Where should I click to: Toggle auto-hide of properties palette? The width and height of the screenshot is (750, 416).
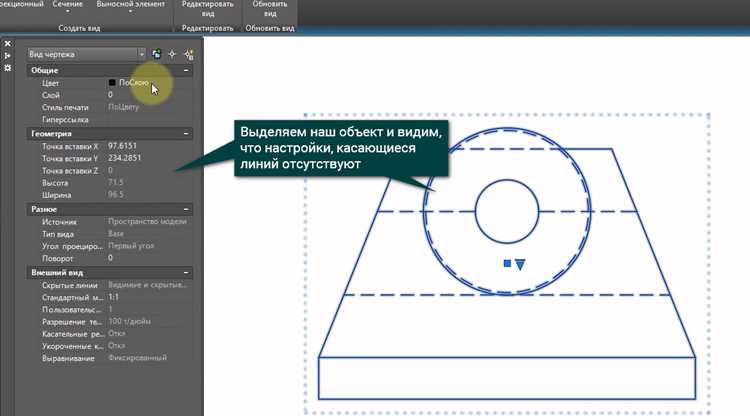point(8,56)
